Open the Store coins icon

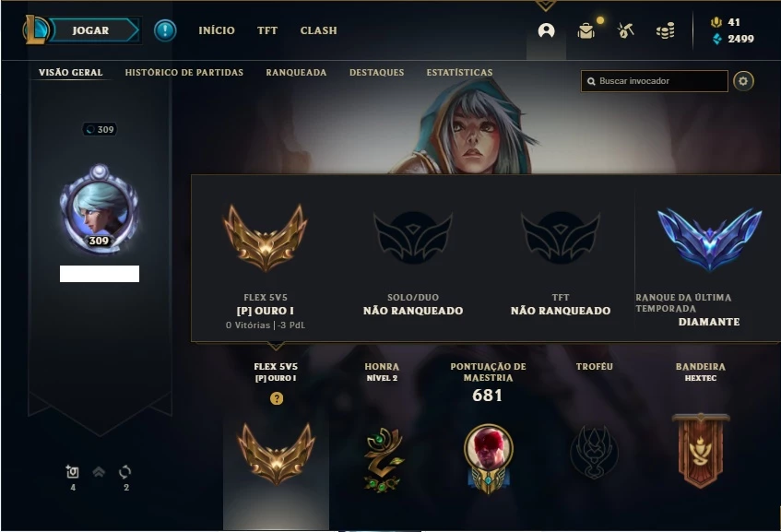[x=666, y=30]
